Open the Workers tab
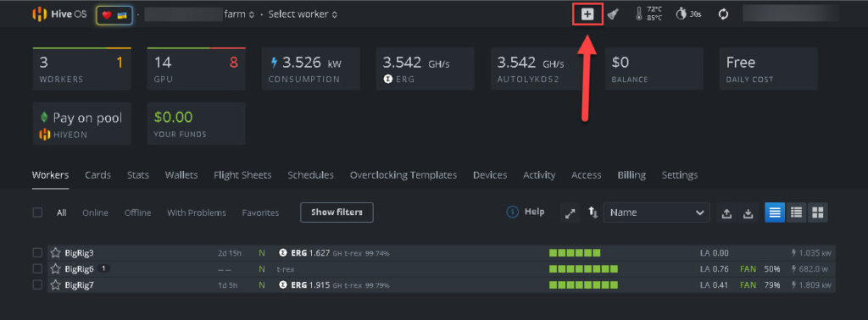This screenshot has height=320, width=868. (50, 175)
